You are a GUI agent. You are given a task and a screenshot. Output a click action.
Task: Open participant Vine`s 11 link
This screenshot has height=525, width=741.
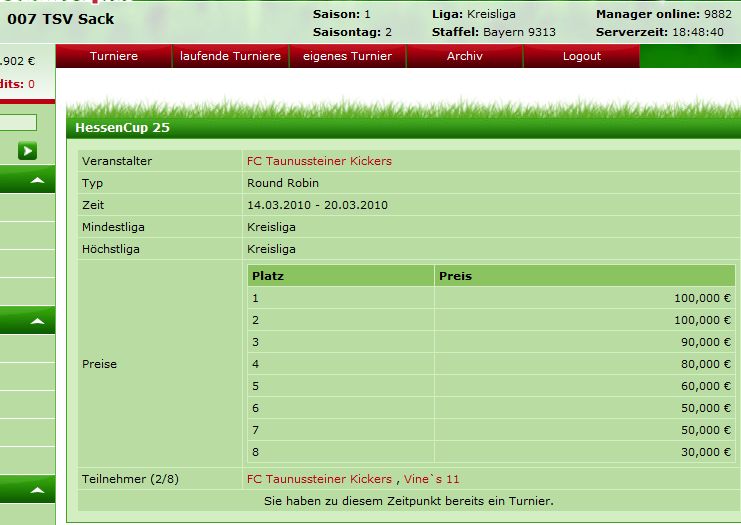(432, 479)
